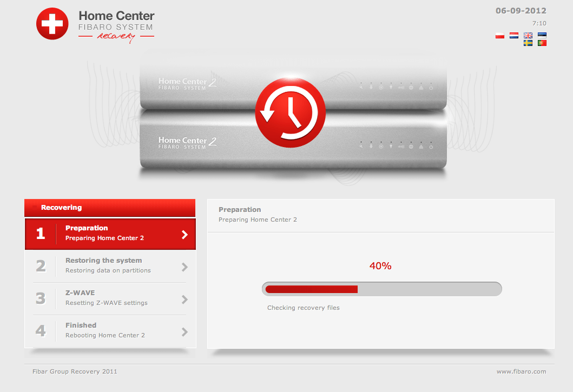Open the www.fibaro.com link
This screenshot has width=573, height=392.
point(521,371)
